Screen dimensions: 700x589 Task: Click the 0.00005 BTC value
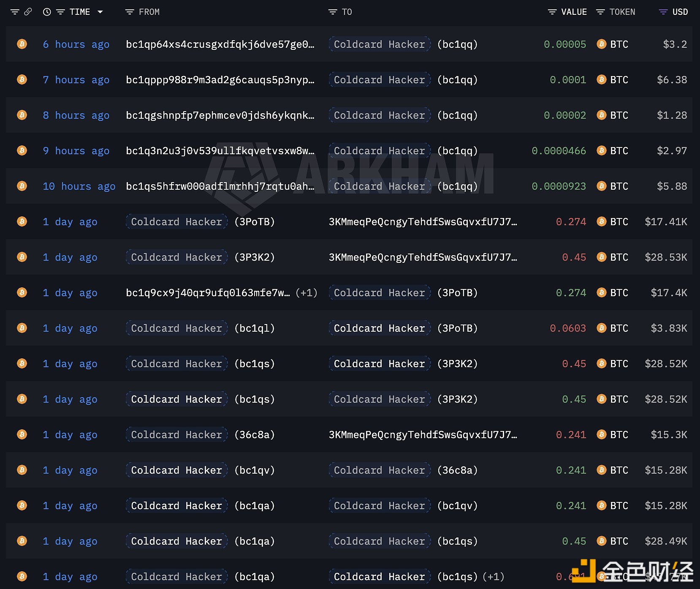point(565,44)
